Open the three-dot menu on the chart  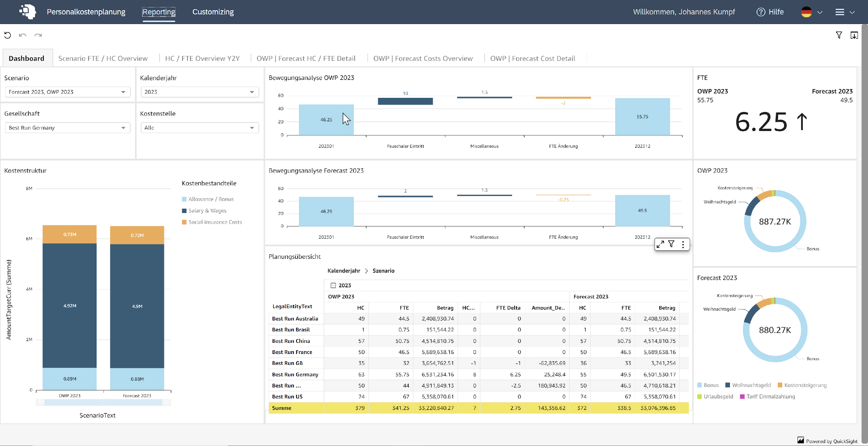pyautogui.click(x=683, y=244)
